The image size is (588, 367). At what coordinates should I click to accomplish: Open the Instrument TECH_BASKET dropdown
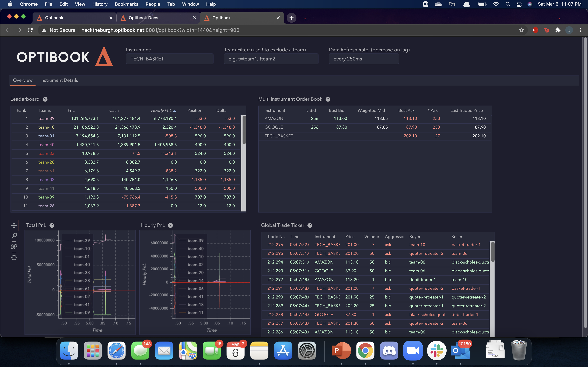click(170, 59)
